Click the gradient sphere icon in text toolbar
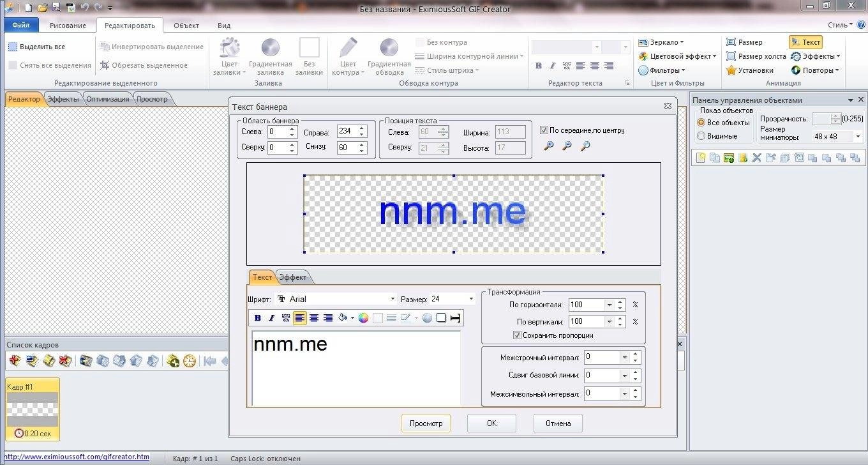This screenshot has height=465, width=868. (x=427, y=318)
